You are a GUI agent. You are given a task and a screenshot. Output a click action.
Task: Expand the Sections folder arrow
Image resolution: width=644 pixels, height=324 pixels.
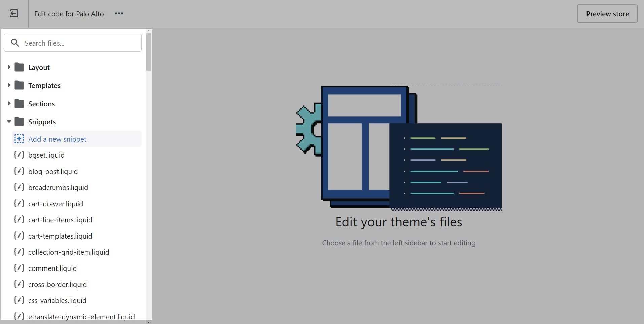coord(9,104)
